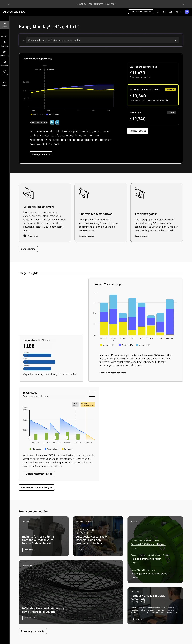Click the cart marker near Mar 2023
The image size is (192, 644).
pos(54,438)
